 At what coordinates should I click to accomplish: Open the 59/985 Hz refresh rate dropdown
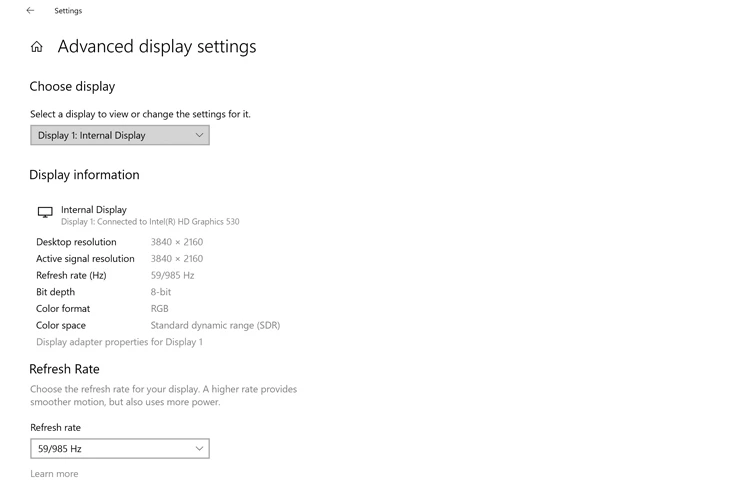click(x=120, y=449)
